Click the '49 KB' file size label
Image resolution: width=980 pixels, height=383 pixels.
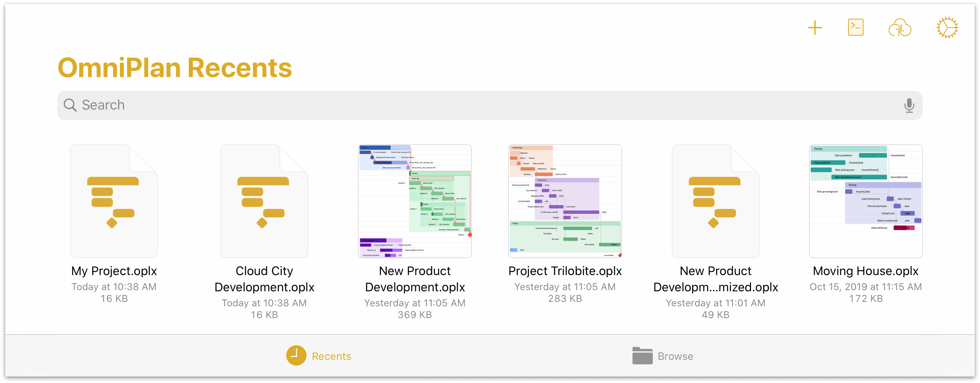pos(716,315)
